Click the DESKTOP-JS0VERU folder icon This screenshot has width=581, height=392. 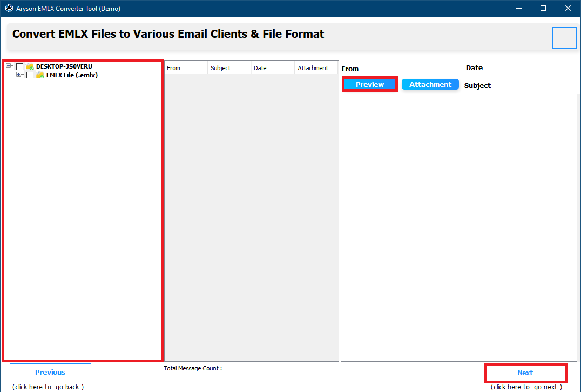[x=30, y=66]
